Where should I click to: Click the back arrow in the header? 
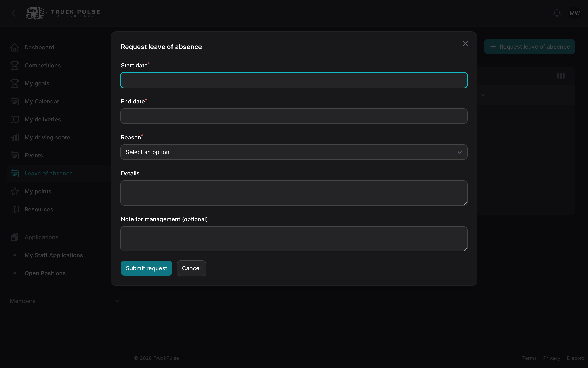[14, 13]
